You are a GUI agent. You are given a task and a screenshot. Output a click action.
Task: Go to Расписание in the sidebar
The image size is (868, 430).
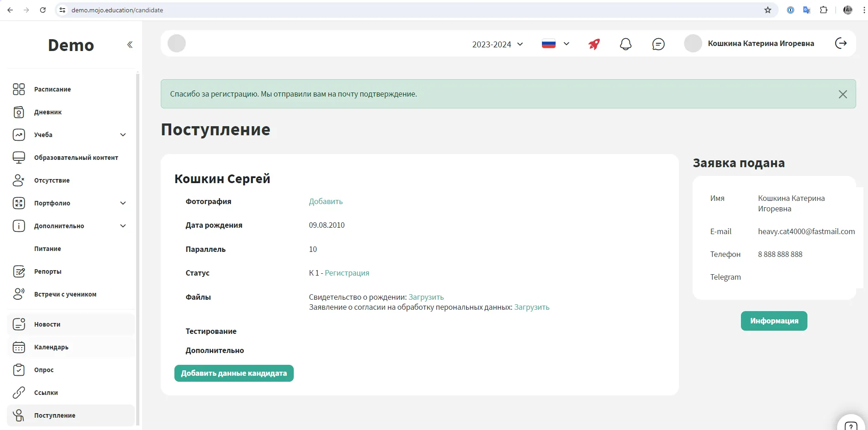tap(52, 89)
